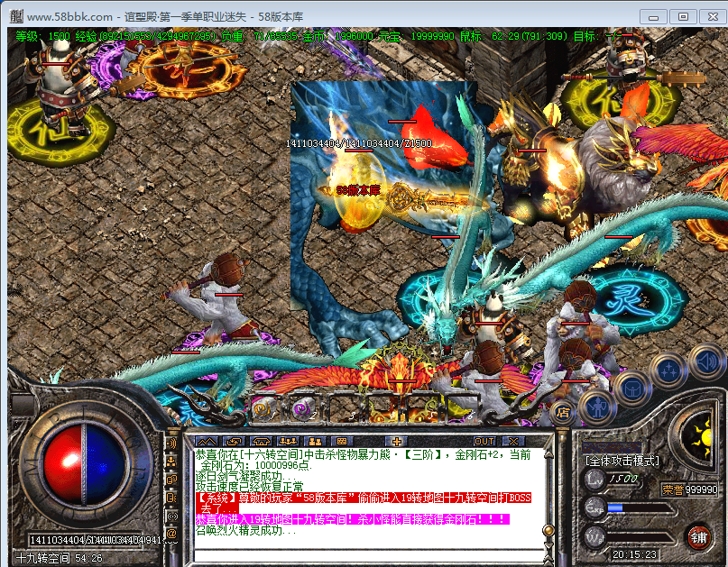Maximize the game window
Viewport: 728px width, 567px height.
coord(684,17)
